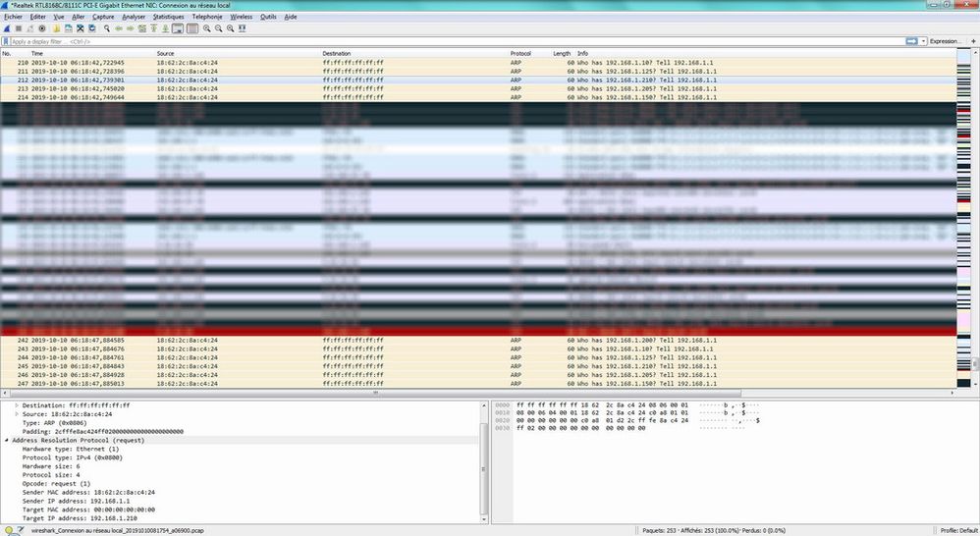
Task: Stop the running packet capture
Action: point(18,28)
